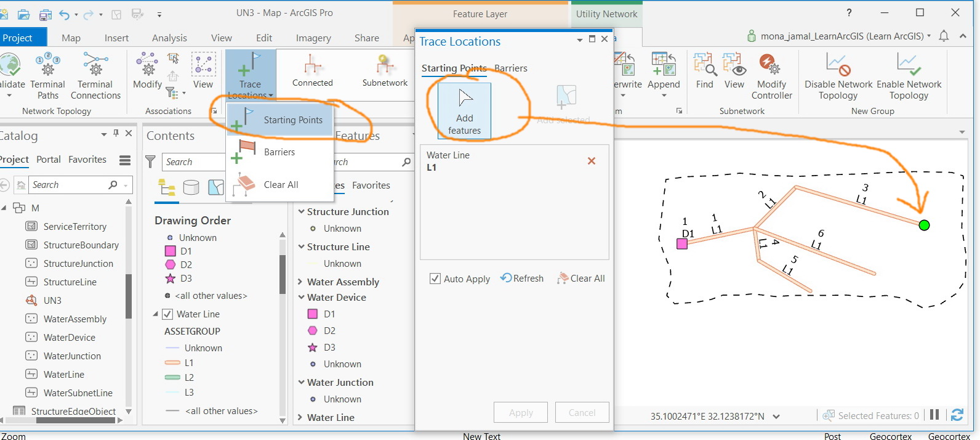Open Utility Network contextual tab
Image resolution: width=980 pixels, height=440 pixels.
(606, 14)
